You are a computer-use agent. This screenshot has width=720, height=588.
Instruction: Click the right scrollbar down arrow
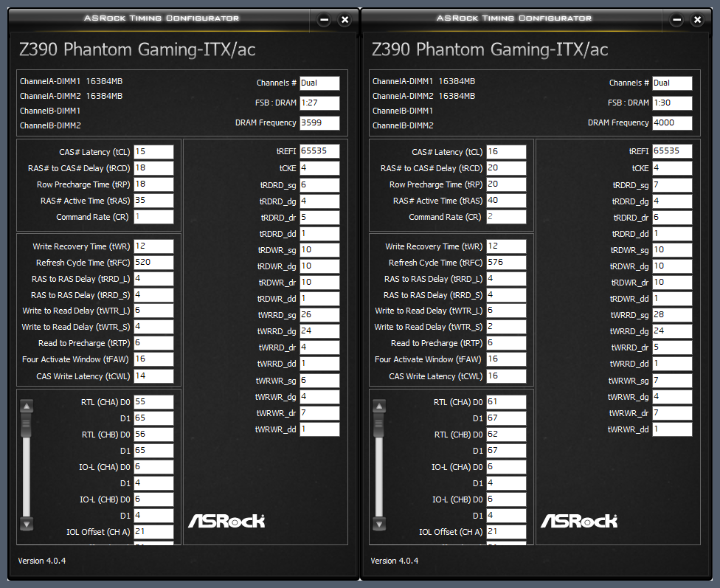379,524
